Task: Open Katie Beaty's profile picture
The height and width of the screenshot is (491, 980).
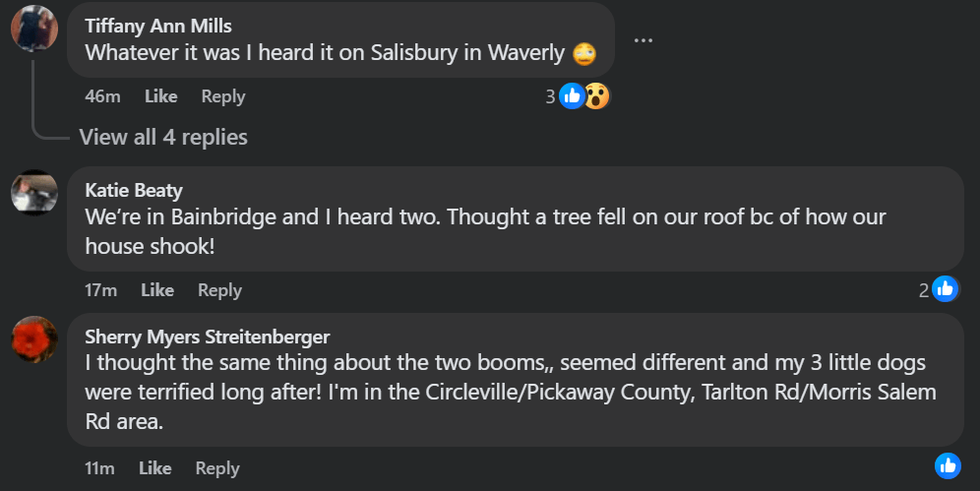Action: coord(34,192)
